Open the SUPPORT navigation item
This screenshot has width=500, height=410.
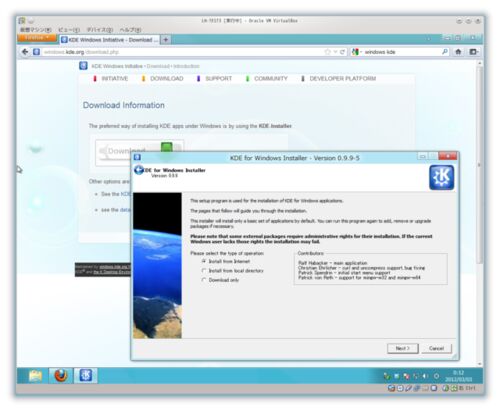215,79
